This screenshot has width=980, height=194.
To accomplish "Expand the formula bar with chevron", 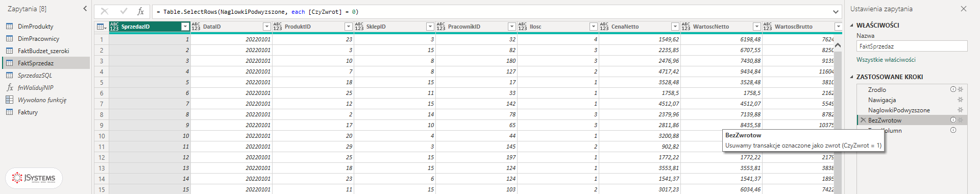I will [x=836, y=12].
